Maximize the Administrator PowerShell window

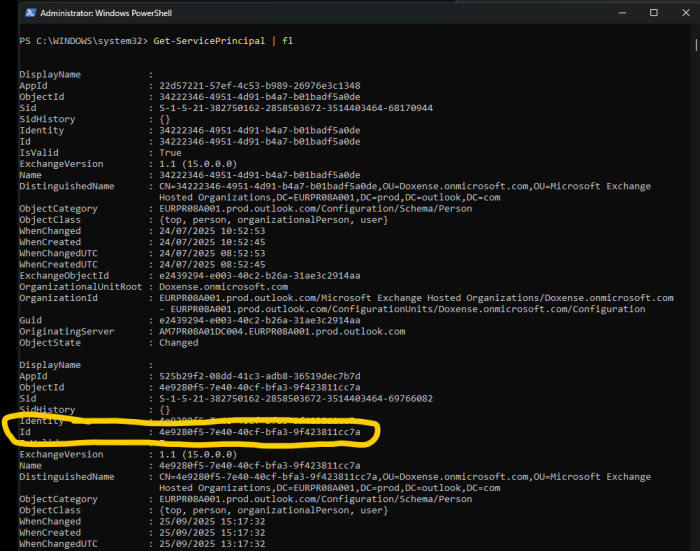pos(653,13)
